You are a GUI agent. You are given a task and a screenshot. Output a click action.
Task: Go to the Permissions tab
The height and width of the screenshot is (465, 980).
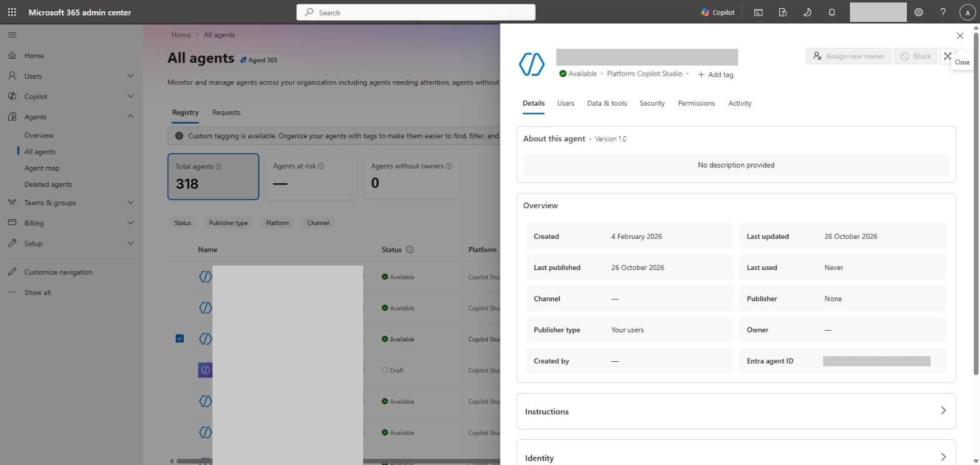696,103
